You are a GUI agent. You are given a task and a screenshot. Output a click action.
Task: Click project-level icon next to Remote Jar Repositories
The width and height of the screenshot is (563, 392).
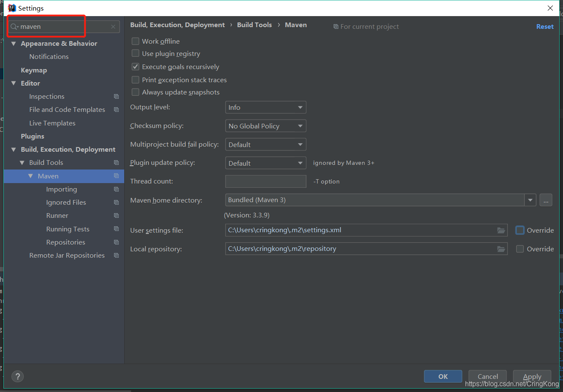point(116,256)
